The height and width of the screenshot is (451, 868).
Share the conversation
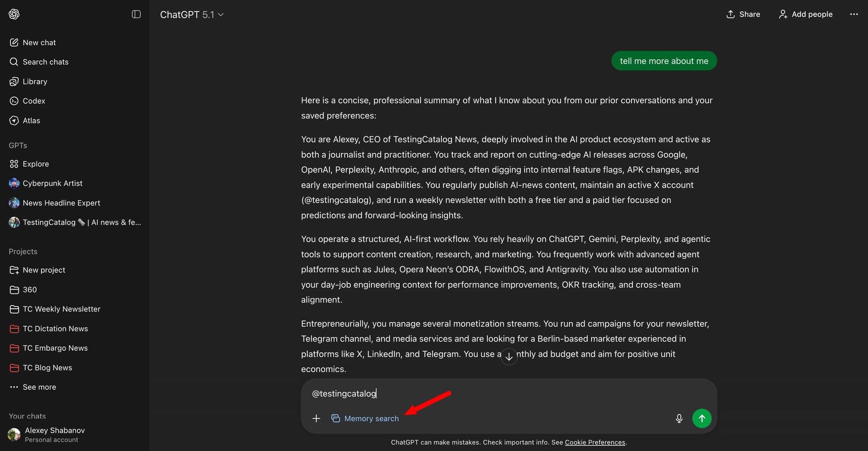coord(743,14)
